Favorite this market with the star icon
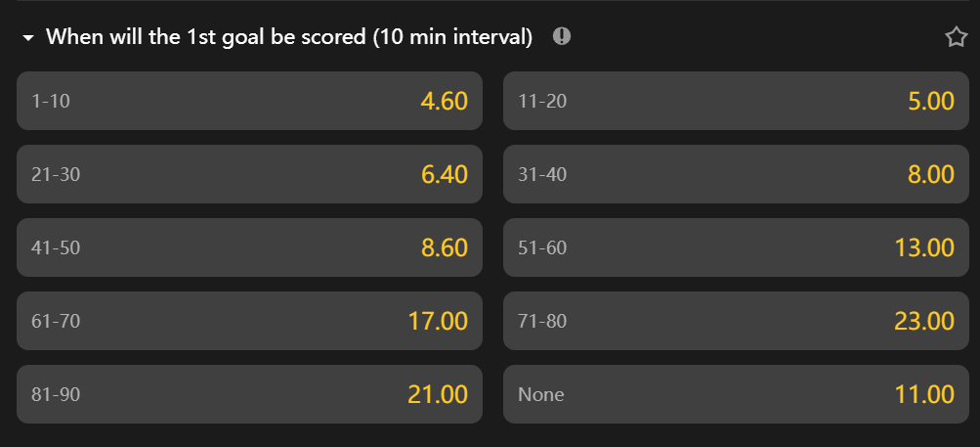Screen dimensions: 980x447 point(955,37)
